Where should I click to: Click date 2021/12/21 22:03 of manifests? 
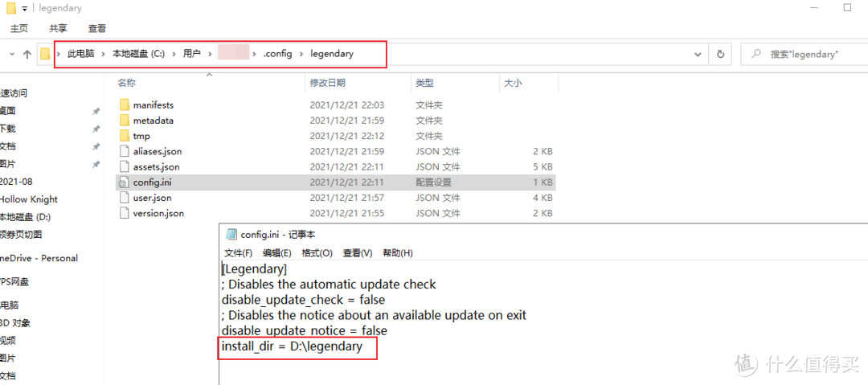[x=347, y=104]
